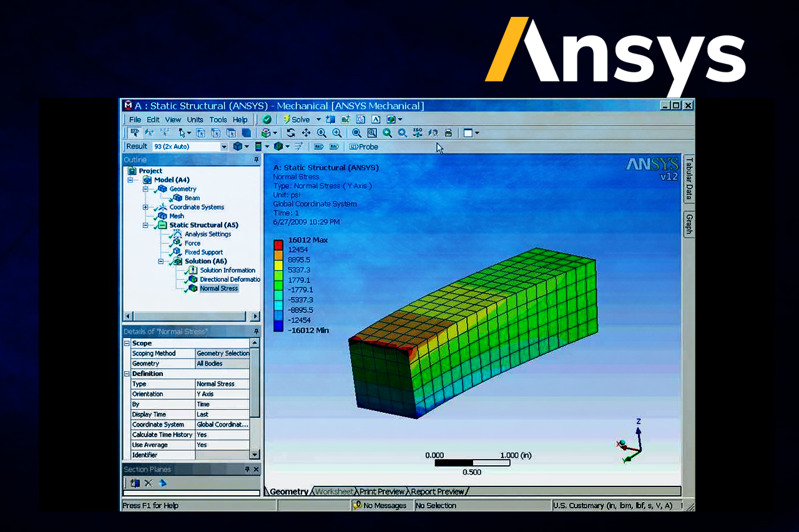Set the view to ISO orientation
799x532 pixels.
[x=418, y=133]
